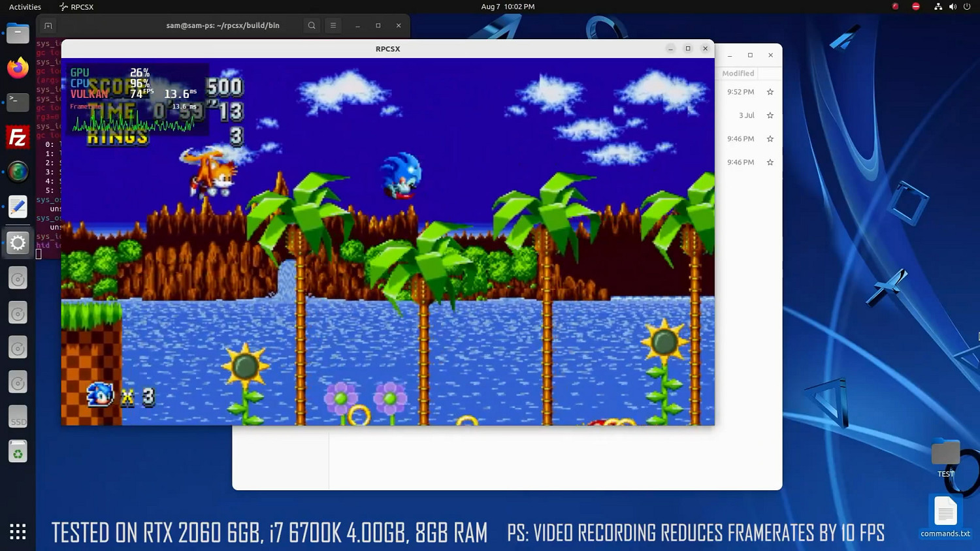The image size is (980, 551).
Task: Open the Trash from the dock
Action: (x=18, y=452)
